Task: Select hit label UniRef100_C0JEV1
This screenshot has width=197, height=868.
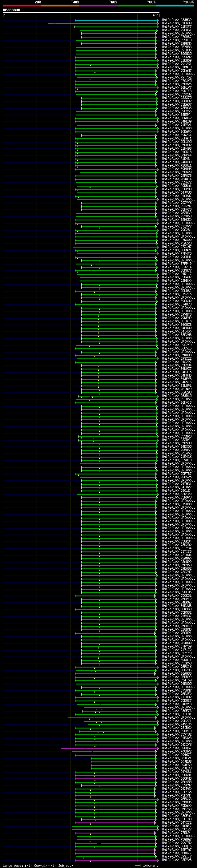Action: [177, 758]
